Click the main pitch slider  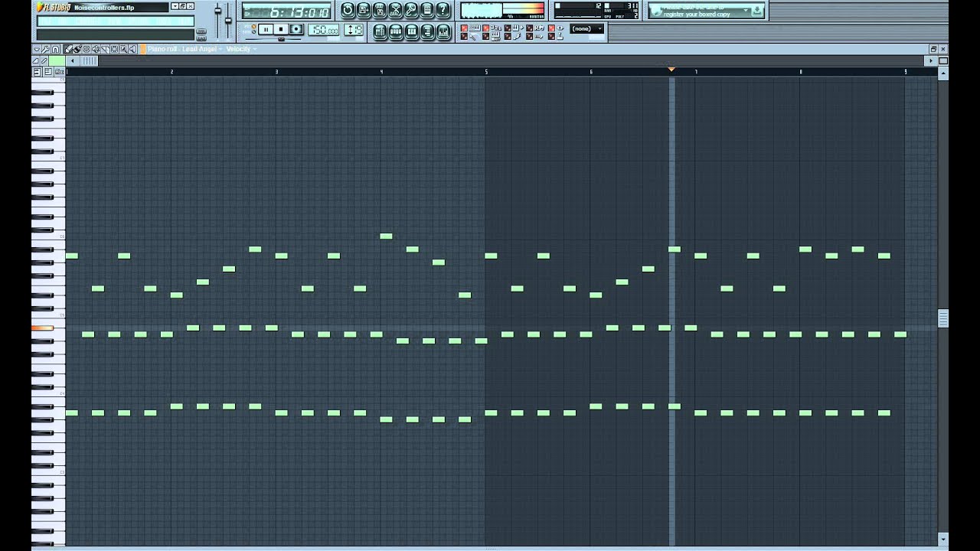(x=228, y=20)
